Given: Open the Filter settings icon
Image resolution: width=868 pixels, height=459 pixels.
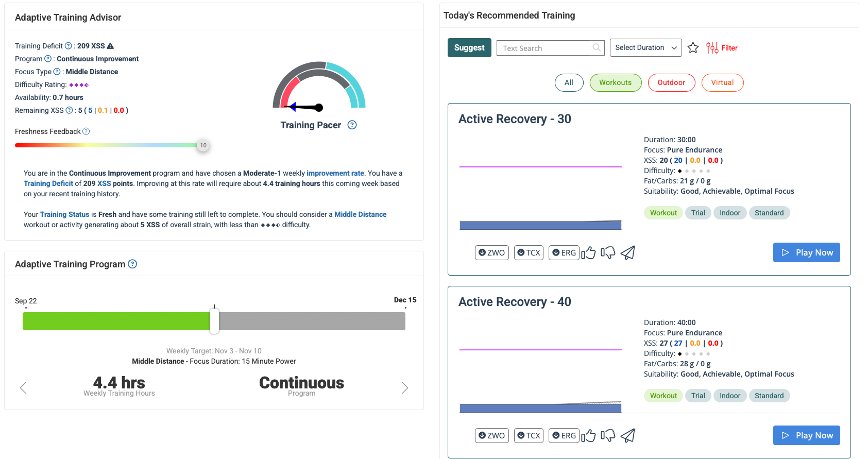Looking at the screenshot, I should pyautogui.click(x=712, y=48).
